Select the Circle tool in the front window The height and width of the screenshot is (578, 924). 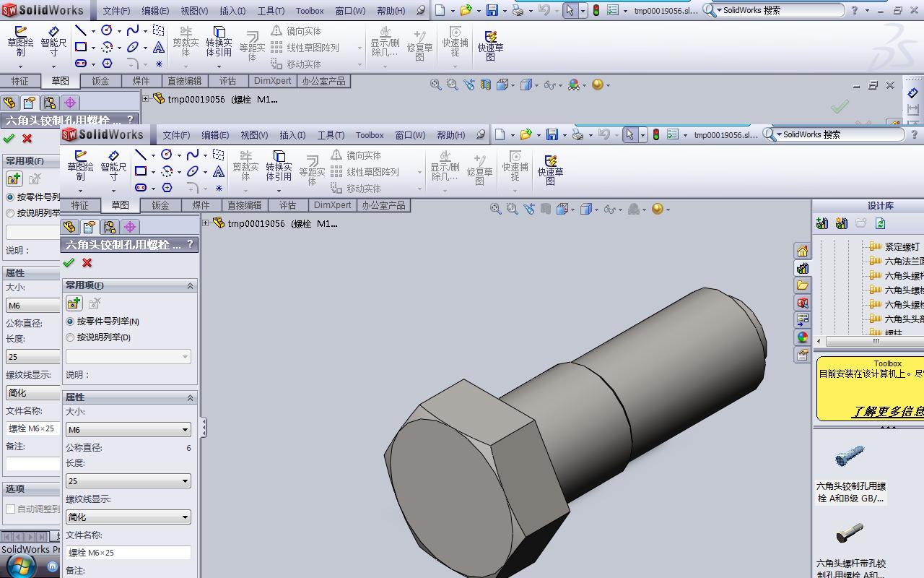[x=167, y=155]
